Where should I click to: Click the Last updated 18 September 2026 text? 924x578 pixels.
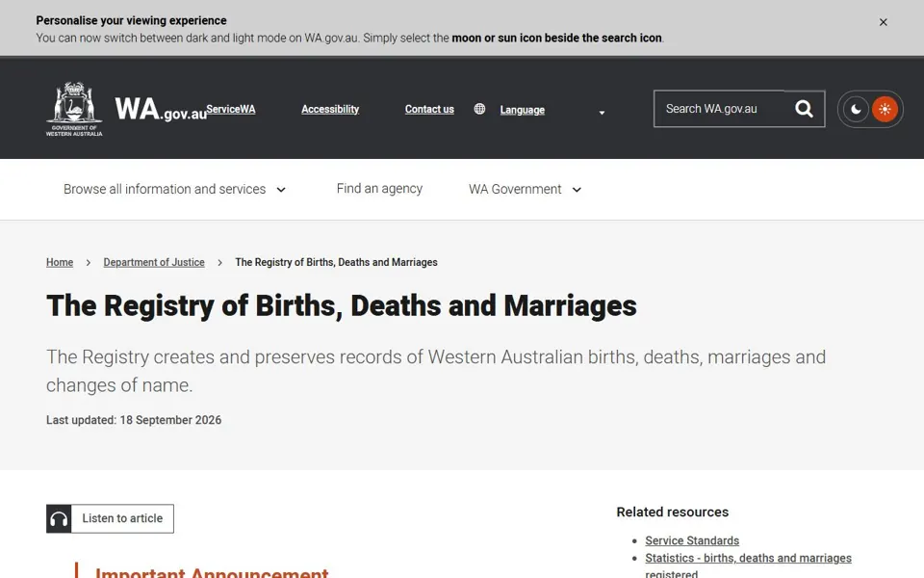(134, 420)
